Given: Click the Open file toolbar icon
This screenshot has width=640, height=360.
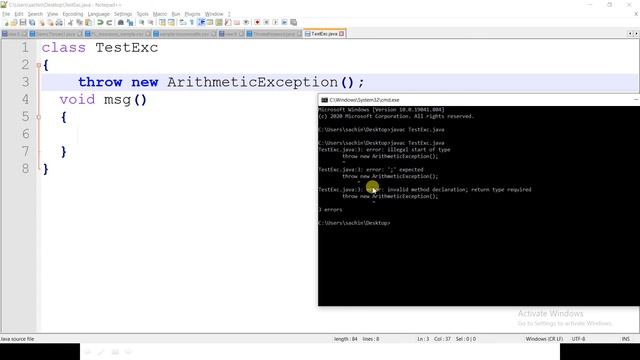Looking at the screenshot, I should coord(14,22).
